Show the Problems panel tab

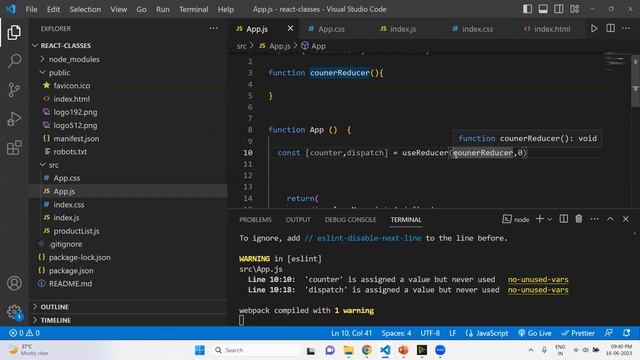point(255,220)
